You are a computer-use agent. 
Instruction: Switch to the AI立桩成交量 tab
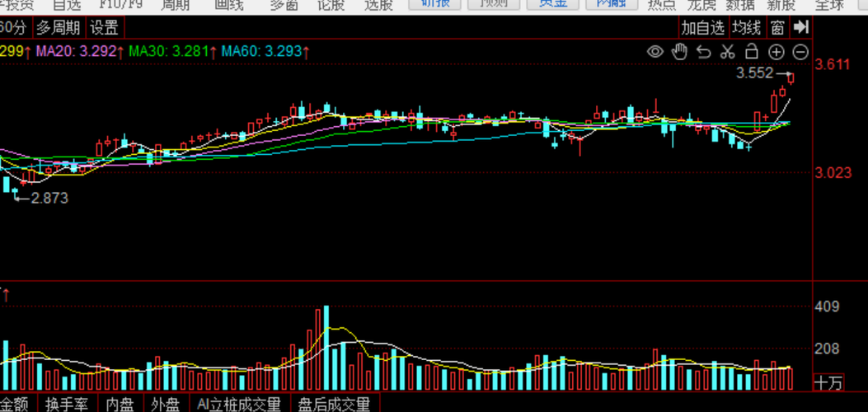239,405
